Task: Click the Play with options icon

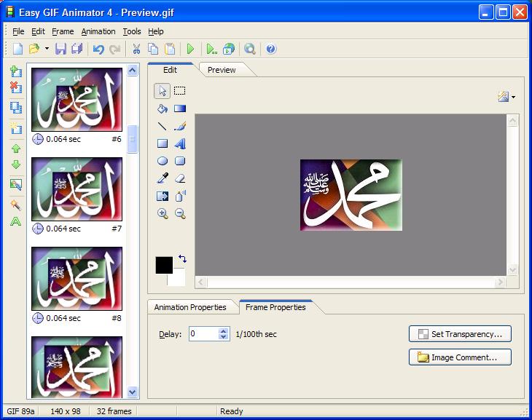Action: click(x=212, y=49)
